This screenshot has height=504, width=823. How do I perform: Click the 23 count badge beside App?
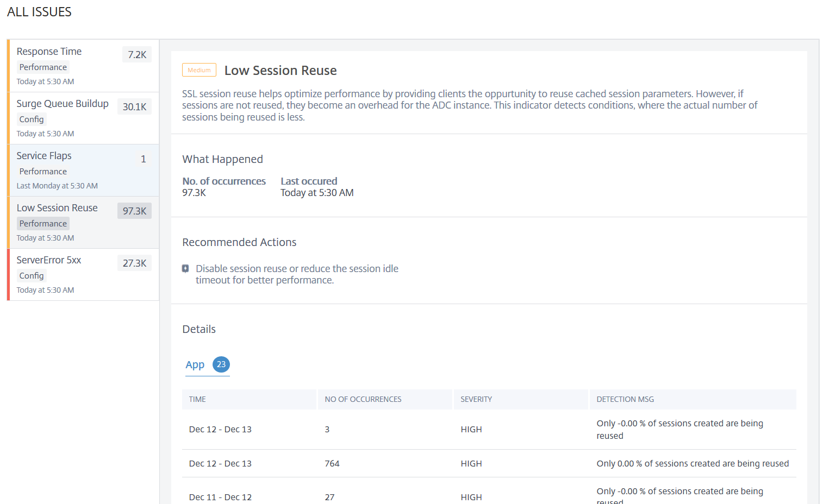pos(221,364)
